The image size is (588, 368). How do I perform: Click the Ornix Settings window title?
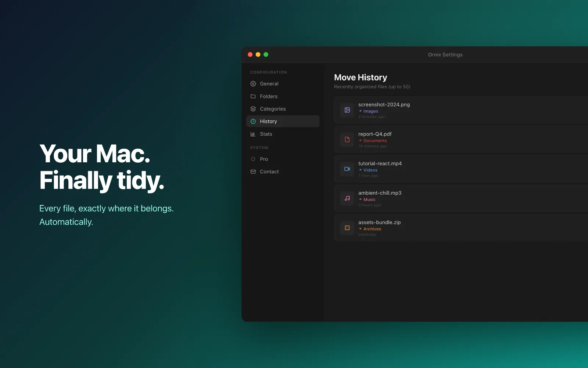445,54
